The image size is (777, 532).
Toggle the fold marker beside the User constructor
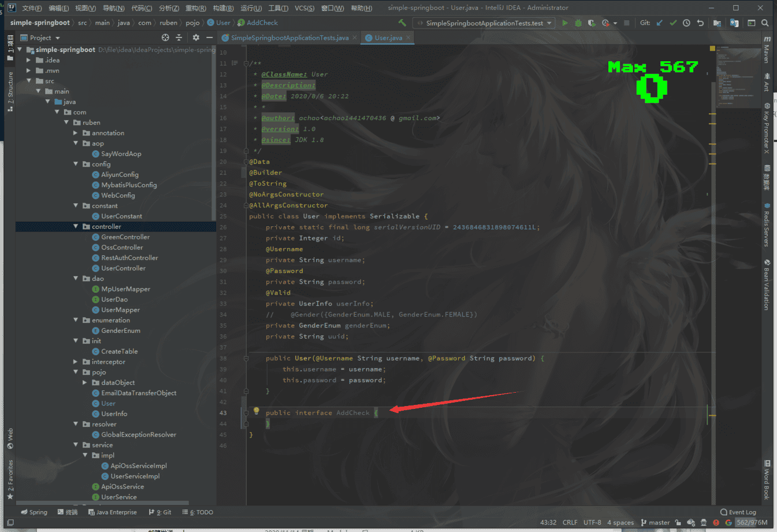tap(246, 359)
